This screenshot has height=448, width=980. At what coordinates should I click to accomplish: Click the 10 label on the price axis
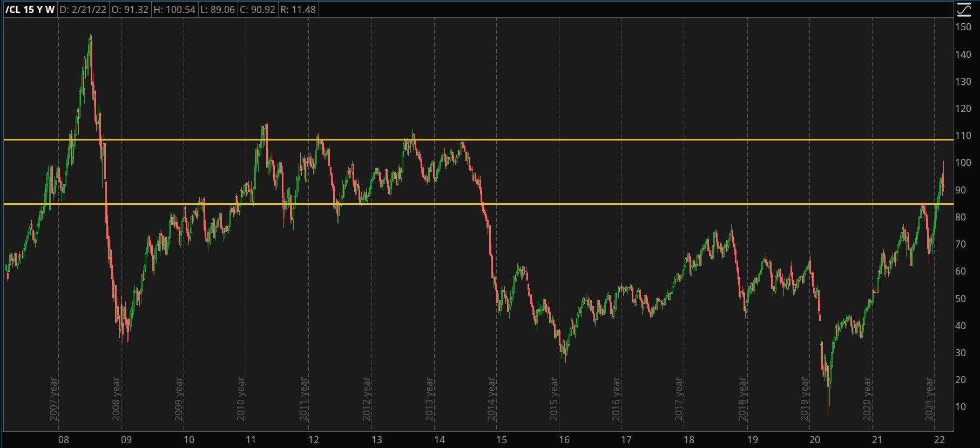click(x=960, y=406)
